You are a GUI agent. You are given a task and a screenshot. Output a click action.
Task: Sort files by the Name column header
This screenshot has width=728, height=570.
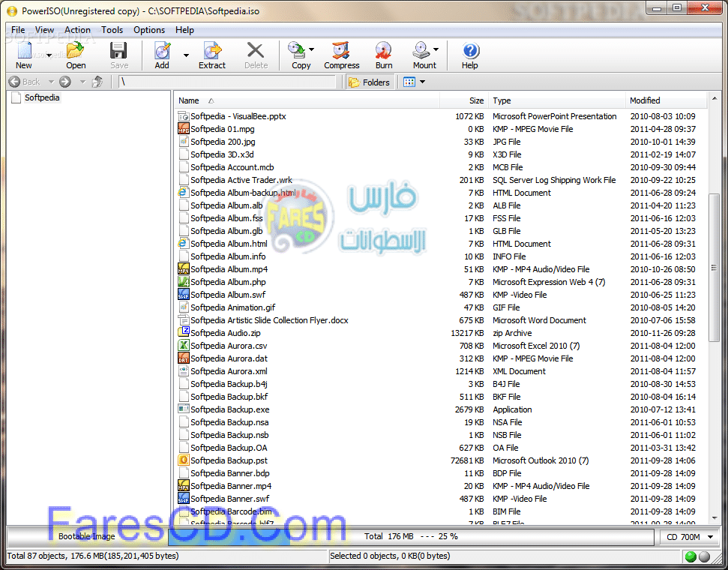pyautogui.click(x=307, y=100)
